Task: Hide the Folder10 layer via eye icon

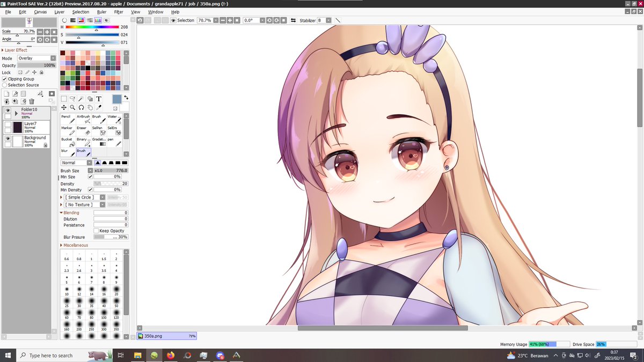Action: 8,110
